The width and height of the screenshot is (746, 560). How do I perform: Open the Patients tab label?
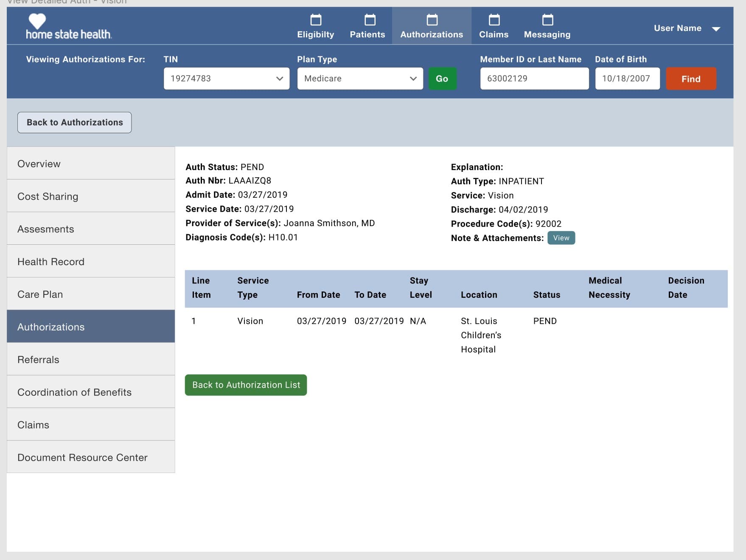pos(367,34)
